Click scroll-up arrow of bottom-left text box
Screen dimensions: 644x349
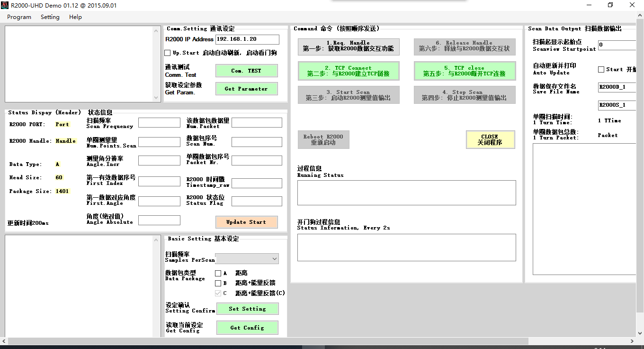157,240
